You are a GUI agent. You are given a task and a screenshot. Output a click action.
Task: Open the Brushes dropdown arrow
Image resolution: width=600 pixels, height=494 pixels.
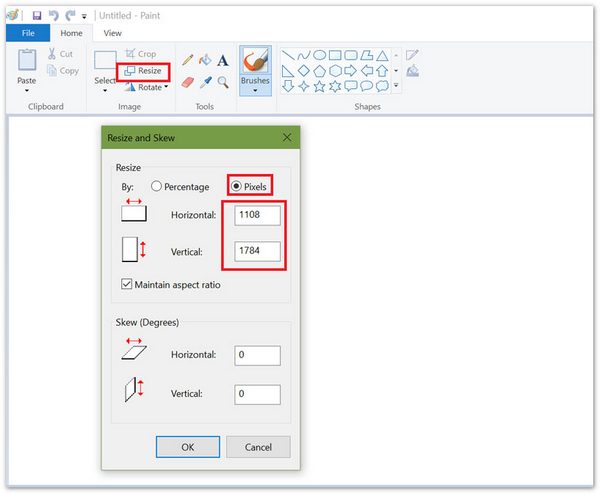tap(255, 91)
